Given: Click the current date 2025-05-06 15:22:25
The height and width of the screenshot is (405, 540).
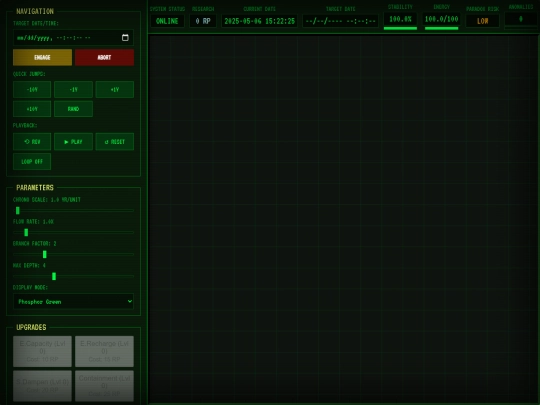Looking at the screenshot, I should click(260, 21).
